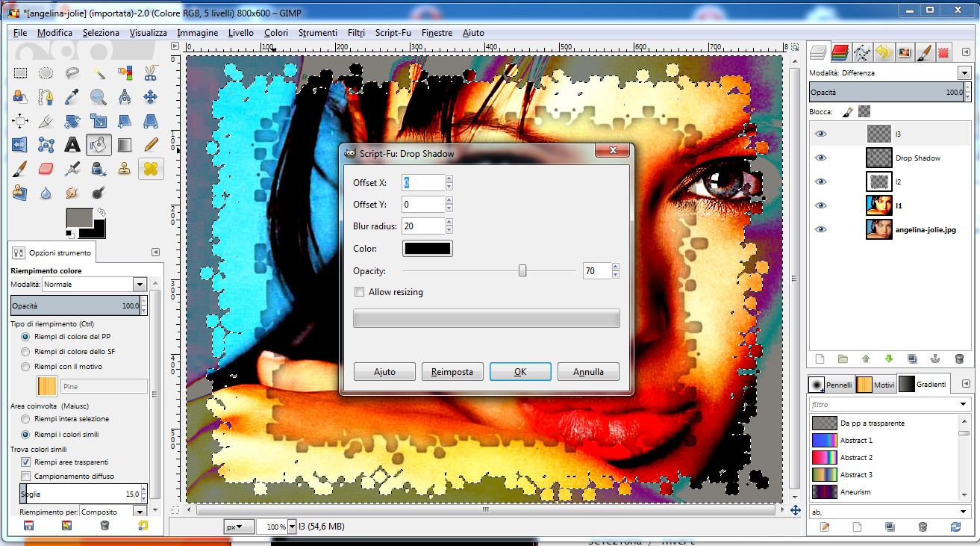Click the Drop Shadow Opacity slider handle
980x546 pixels.
[522, 270]
